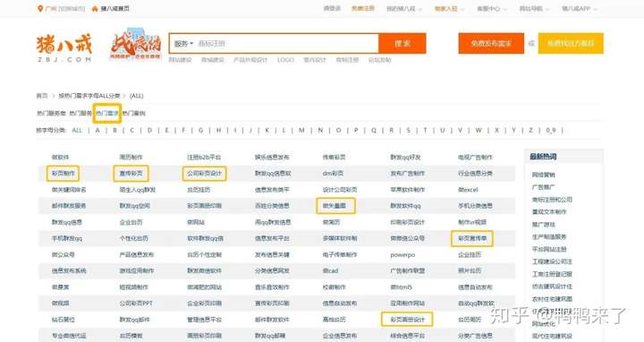Open the 彩页画册设计 category link
This screenshot has height=342, width=644.
tap(408, 320)
